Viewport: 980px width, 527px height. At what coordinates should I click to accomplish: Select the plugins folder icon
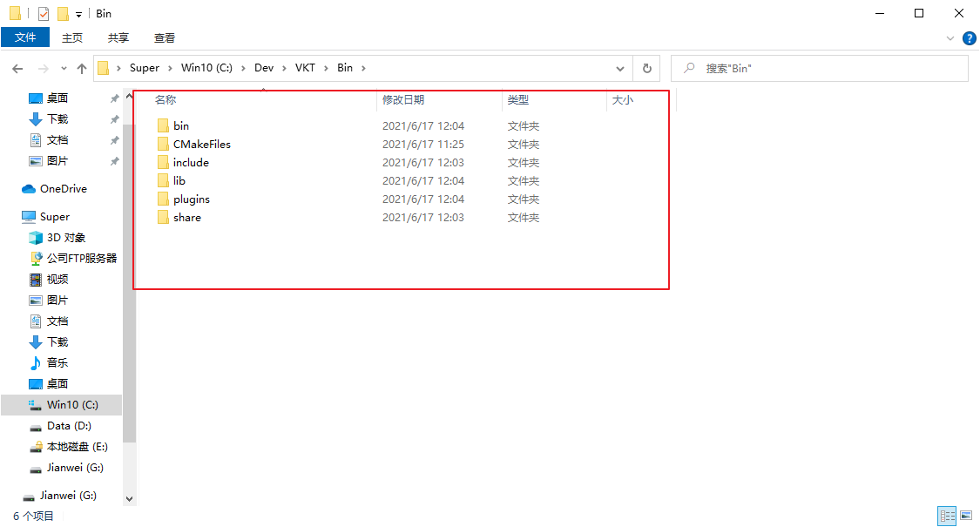coord(163,199)
